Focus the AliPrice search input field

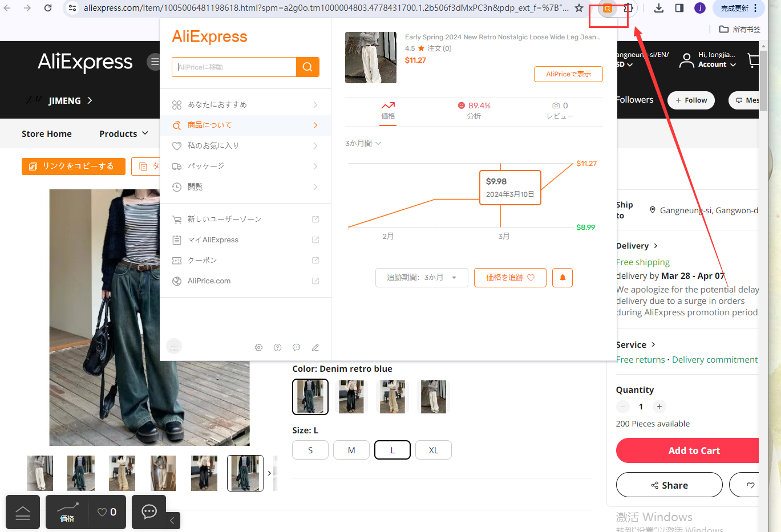coord(234,67)
